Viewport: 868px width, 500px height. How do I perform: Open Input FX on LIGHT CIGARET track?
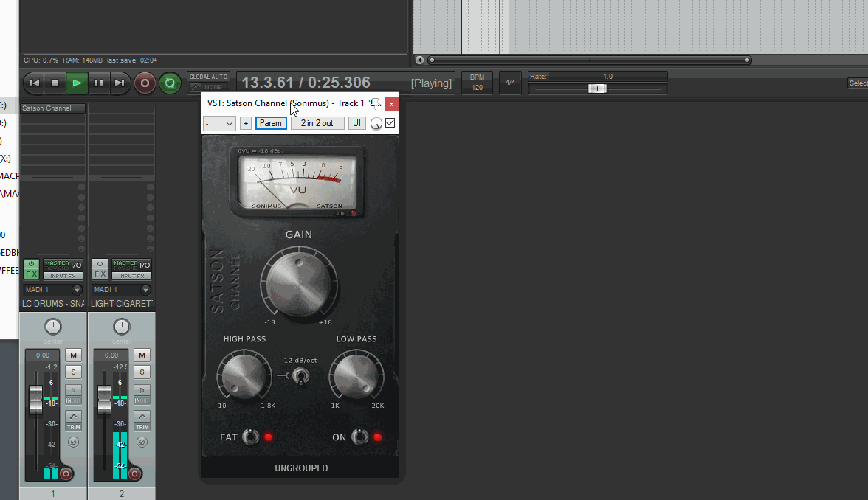[x=131, y=276]
